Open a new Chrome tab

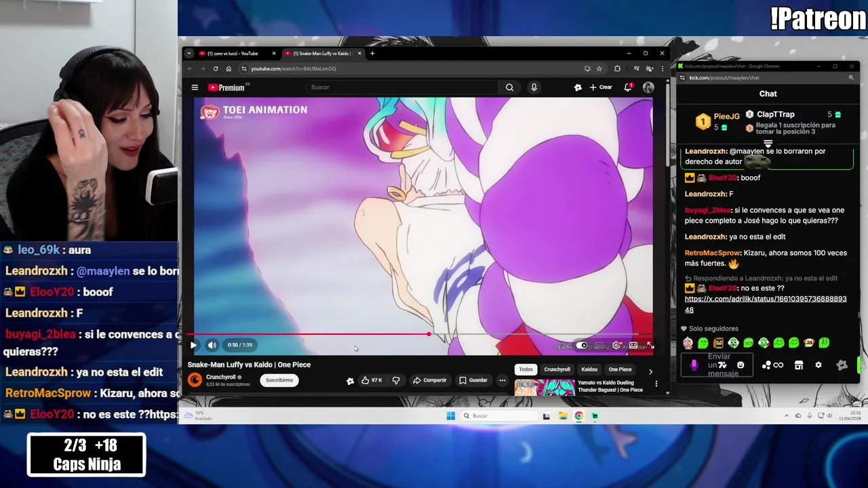(372, 54)
